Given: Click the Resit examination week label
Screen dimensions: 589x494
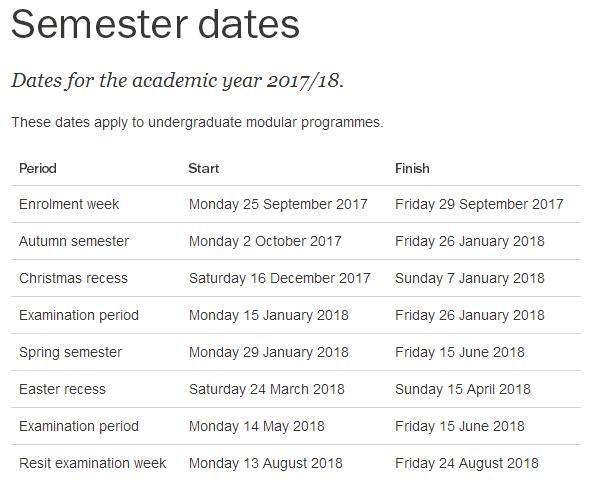Looking at the screenshot, I should pyautogui.click(x=92, y=463).
